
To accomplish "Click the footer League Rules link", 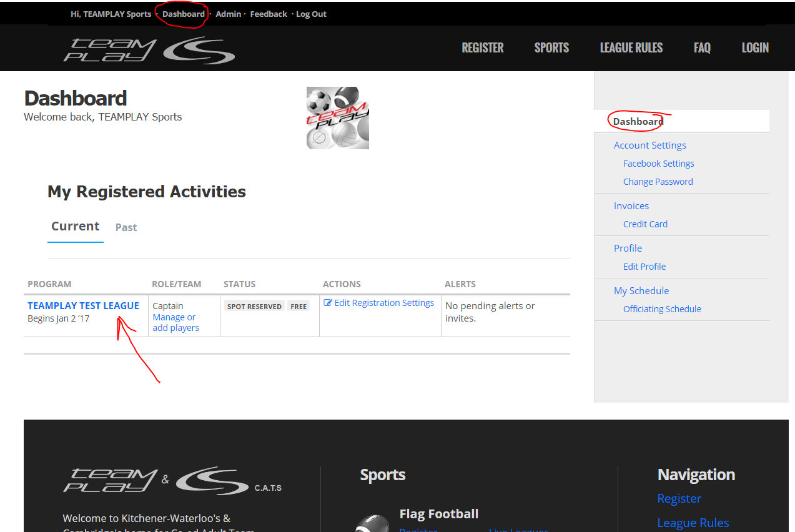I will click(x=693, y=523).
